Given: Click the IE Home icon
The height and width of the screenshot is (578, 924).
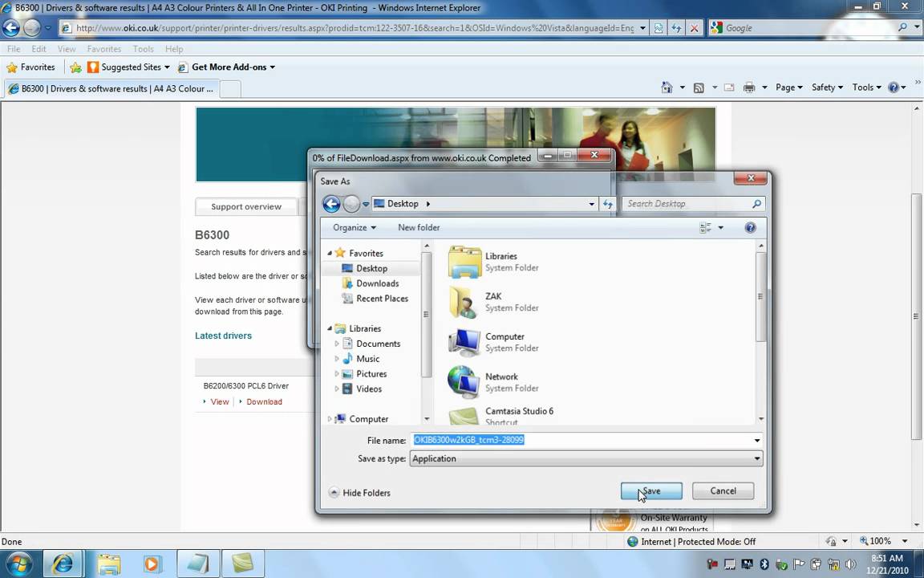Looking at the screenshot, I should [x=667, y=88].
